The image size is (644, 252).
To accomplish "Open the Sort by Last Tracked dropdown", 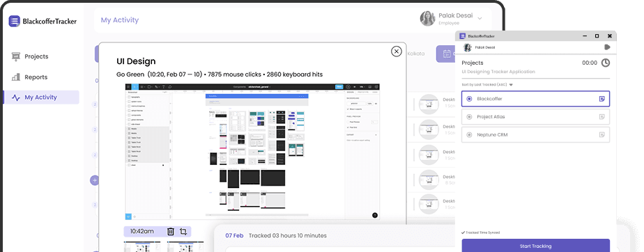I will [487, 85].
